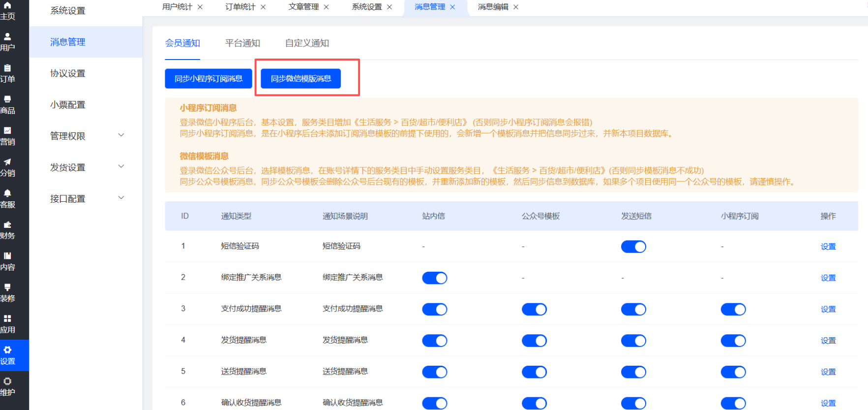Open the marketing (营销) sidebar icon
This screenshot has height=410, width=868.
pyautogui.click(x=7, y=131)
